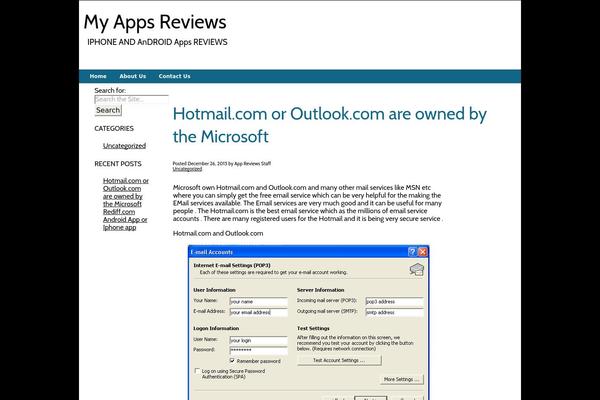This screenshot has height=400, width=600.
Task: Click the Password input field
Action: [259, 350]
